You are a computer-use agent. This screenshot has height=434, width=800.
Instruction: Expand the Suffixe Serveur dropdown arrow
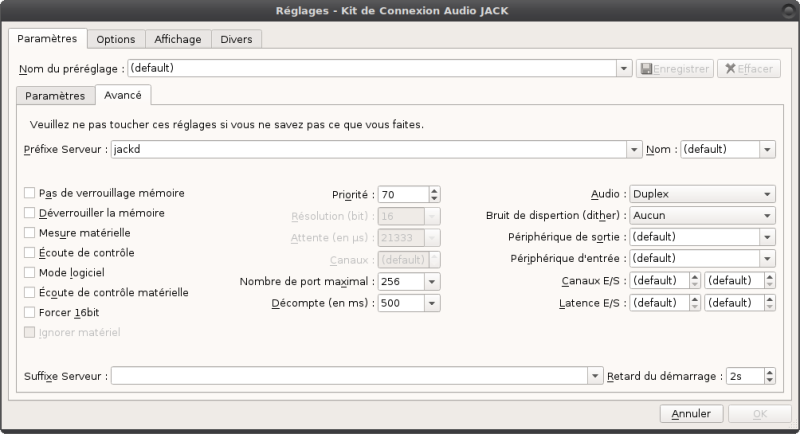[x=594, y=376]
